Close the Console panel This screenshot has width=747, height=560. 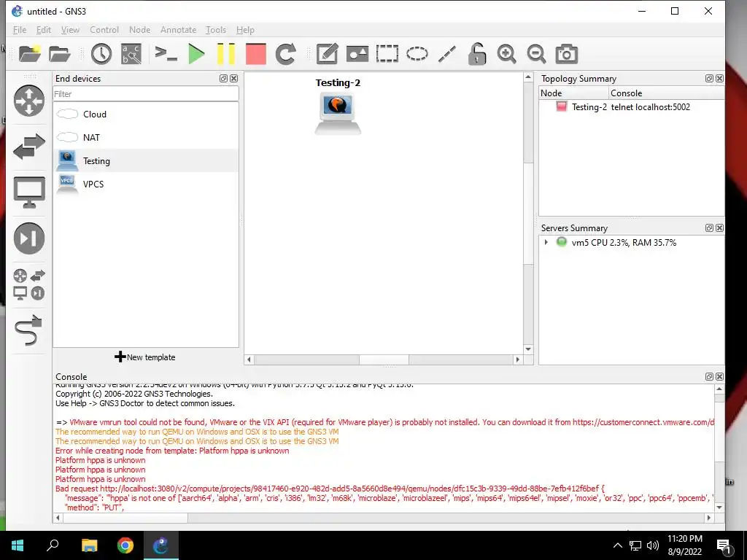pyautogui.click(x=719, y=377)
